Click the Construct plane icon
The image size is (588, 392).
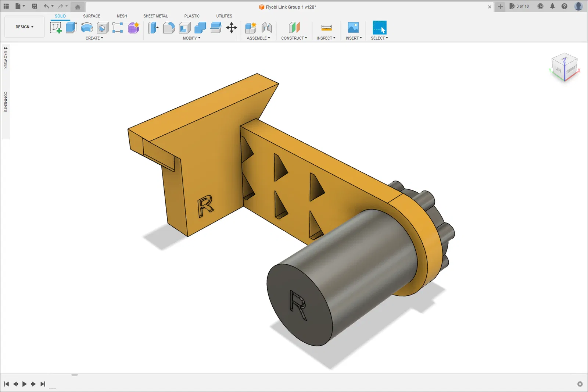[294, 28]
